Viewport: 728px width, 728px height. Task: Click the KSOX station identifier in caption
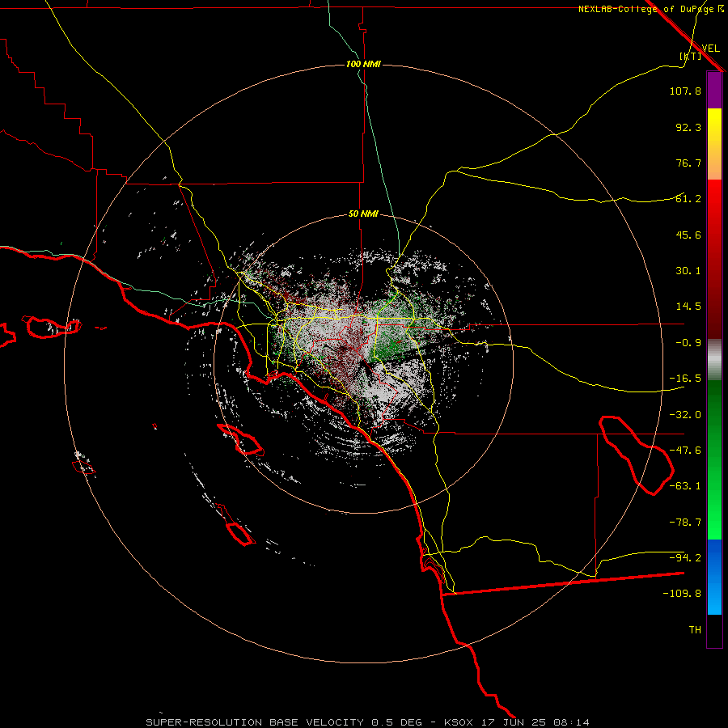point(459,722)
